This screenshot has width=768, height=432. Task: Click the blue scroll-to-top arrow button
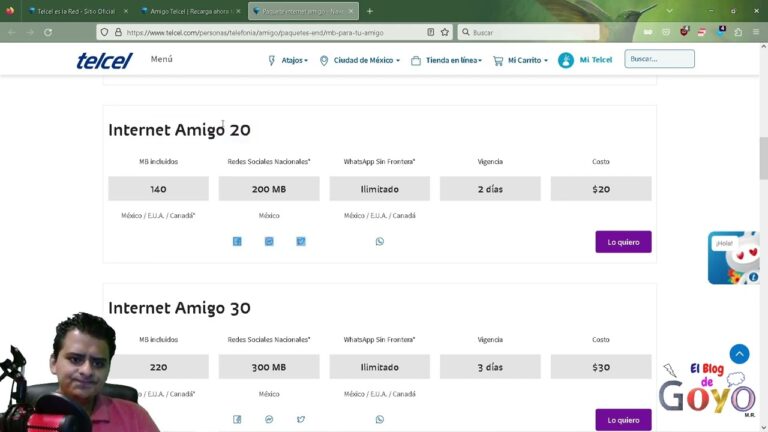point(739,354)
